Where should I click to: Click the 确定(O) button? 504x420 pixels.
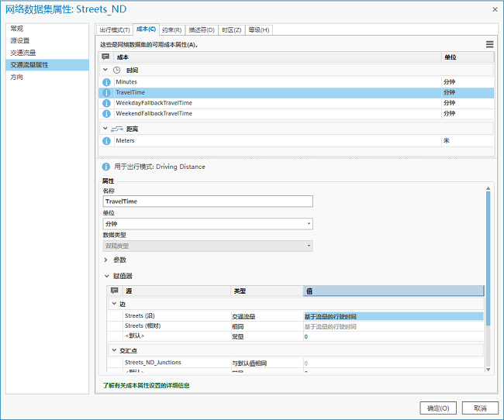pos(437,408)
